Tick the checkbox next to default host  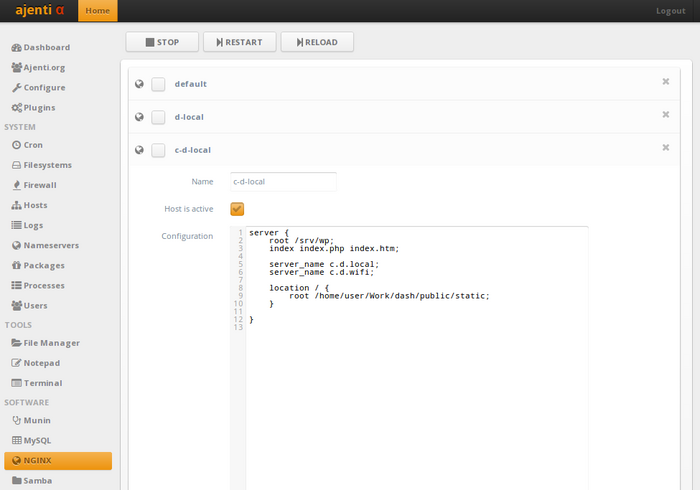(x=158, y=84)
